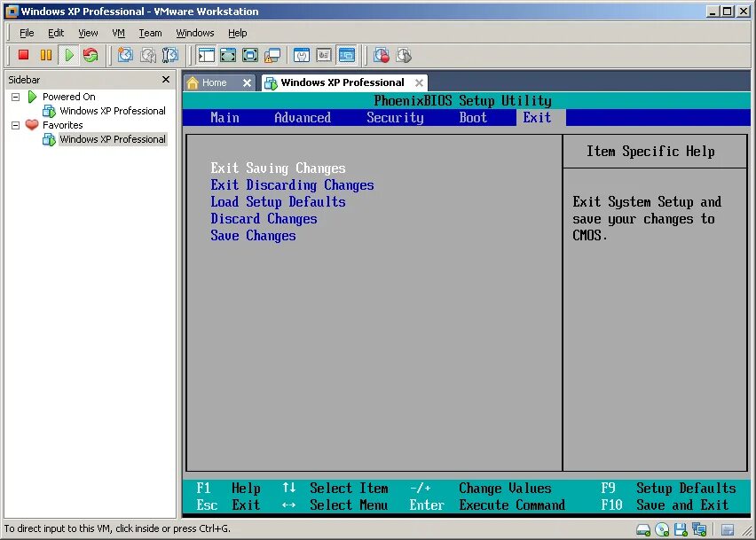Collapse the Favorites tree group
The image size is (756, 540).
point(15,125)
